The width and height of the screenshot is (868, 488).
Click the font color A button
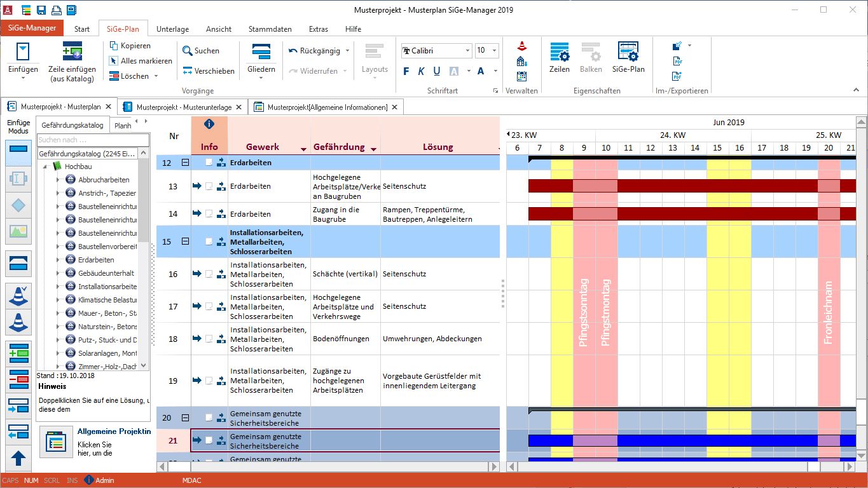480,71
